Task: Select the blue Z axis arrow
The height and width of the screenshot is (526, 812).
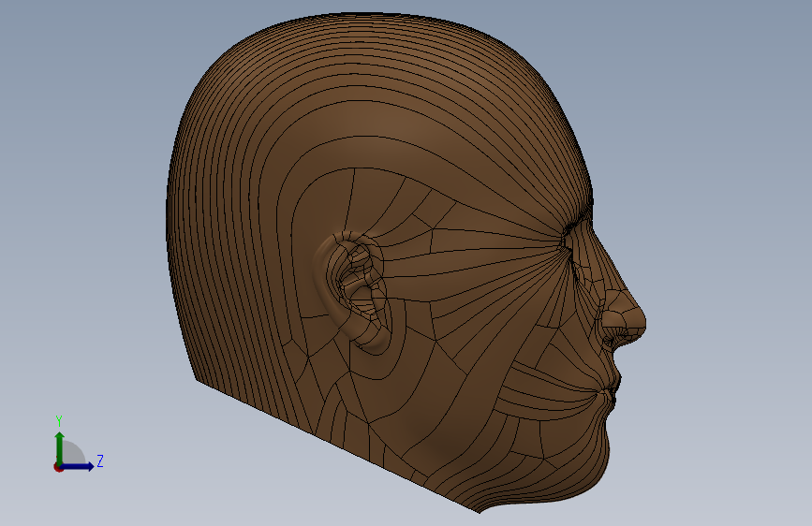Action: [77, 466]
